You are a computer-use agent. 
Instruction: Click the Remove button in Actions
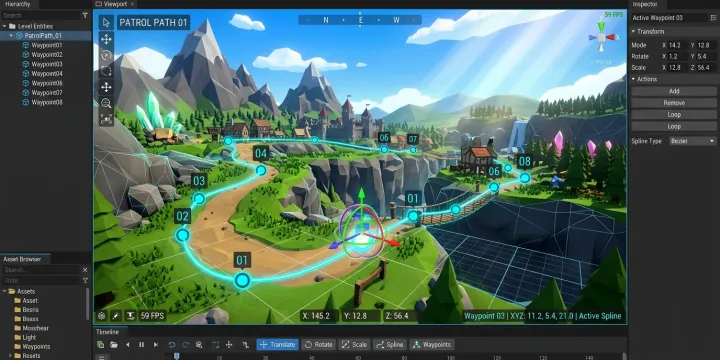pyautogui.click(x=674, y=103)
